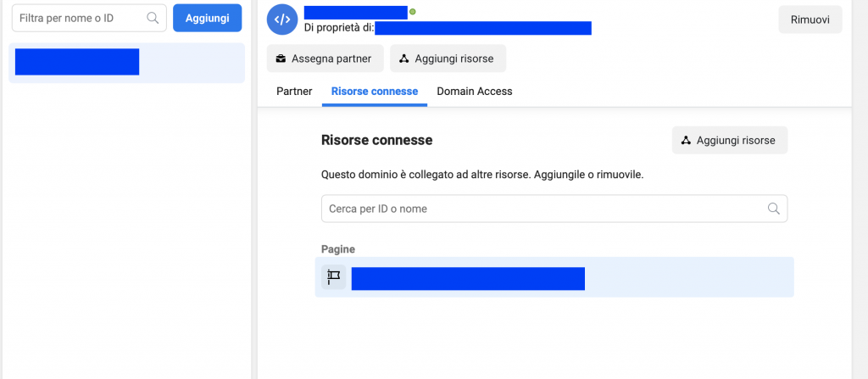This screenshot has width=868, height=379.
Task: Click the resources icon beside Assegna partner button
Action: (x=404, y=59)
